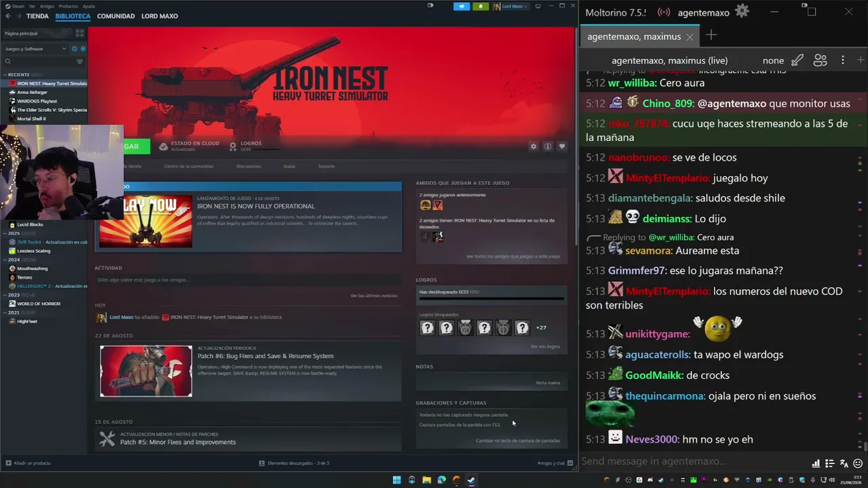This screenshot has width=868, height=488.
Task: Open the Amigos y chat panel
Action: (x=555, y=463)
